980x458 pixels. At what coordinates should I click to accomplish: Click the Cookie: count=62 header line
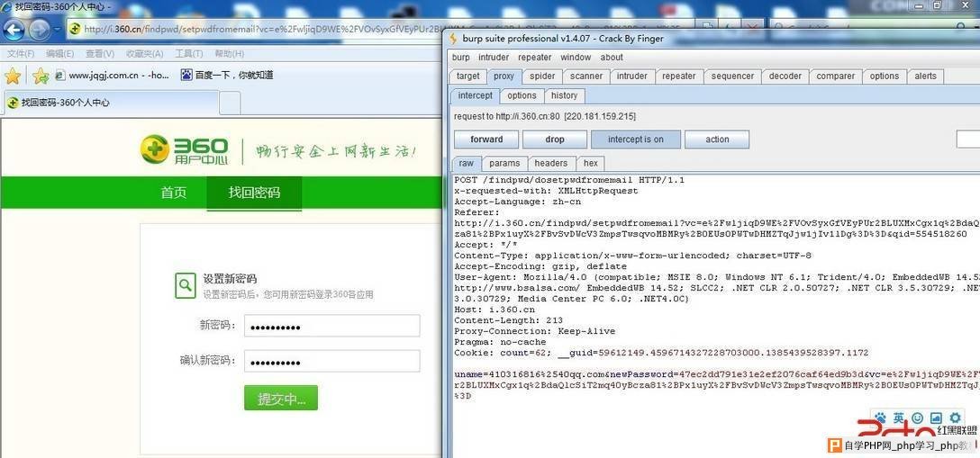pos(661,353)
